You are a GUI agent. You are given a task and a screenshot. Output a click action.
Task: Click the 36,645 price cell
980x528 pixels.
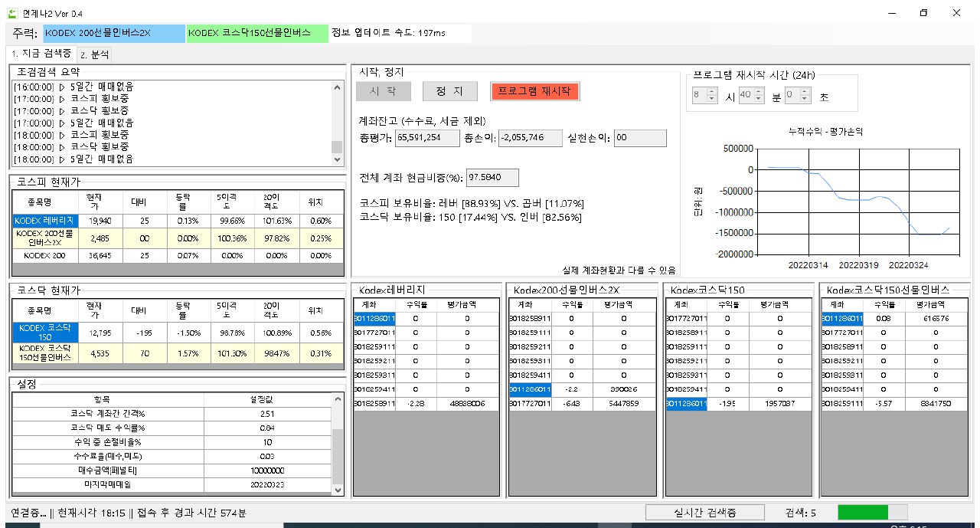tap(99, 255)
